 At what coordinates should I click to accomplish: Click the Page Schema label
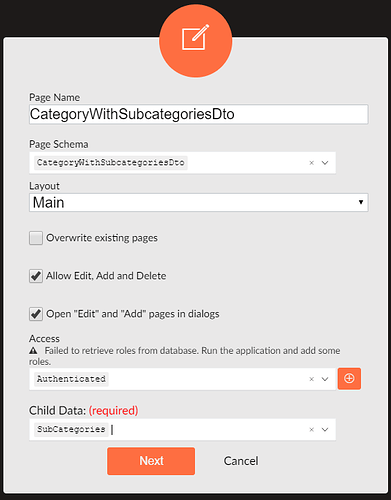click(59, 144)
